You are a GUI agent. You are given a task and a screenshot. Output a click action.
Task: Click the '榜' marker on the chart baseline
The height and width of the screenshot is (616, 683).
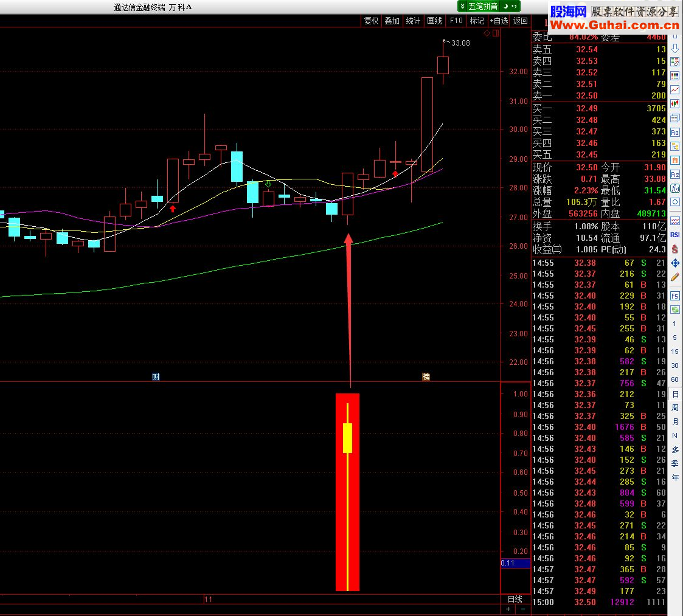(x=426, y=377)
